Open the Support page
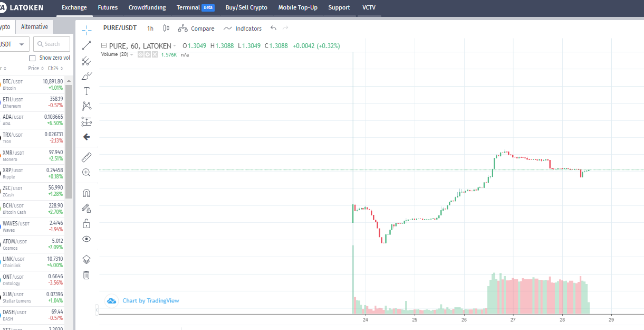The image size is (644, 330). 339,7
